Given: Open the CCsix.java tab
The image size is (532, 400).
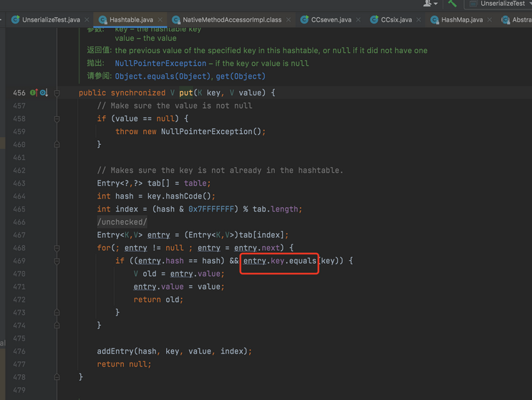Looking at the screenshot, I should [x=396, y=19].
